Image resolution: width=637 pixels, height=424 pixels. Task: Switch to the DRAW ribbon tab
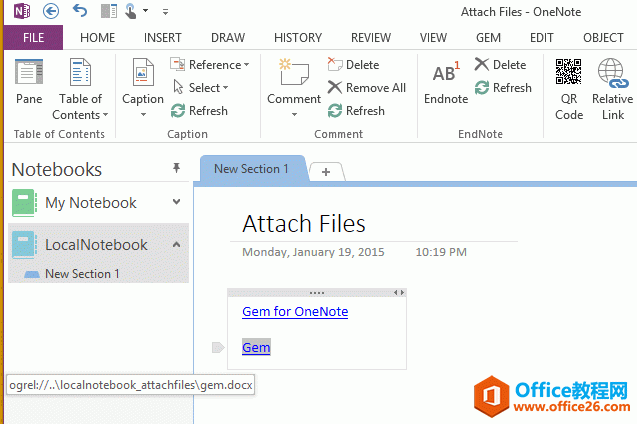[x=228, y=38]
